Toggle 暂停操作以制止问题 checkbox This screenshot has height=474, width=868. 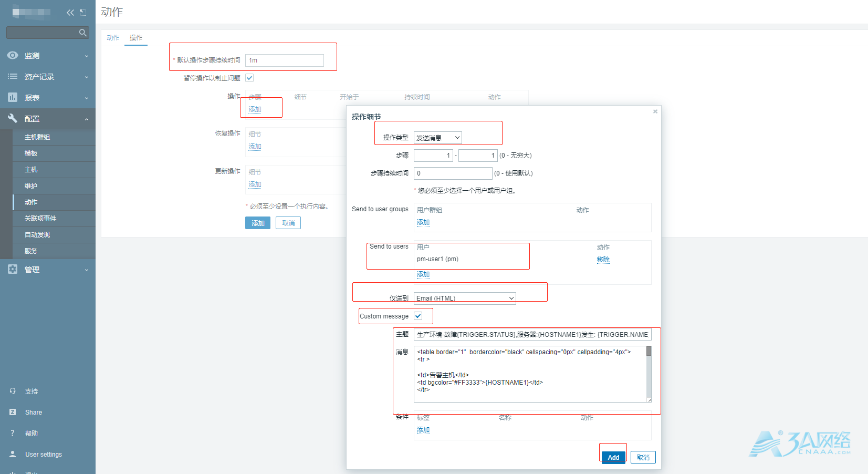pos(249,78)
